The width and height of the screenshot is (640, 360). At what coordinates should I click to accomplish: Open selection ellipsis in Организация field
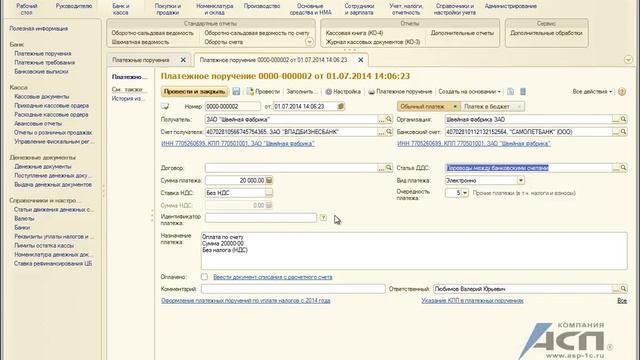coord(616,119)
